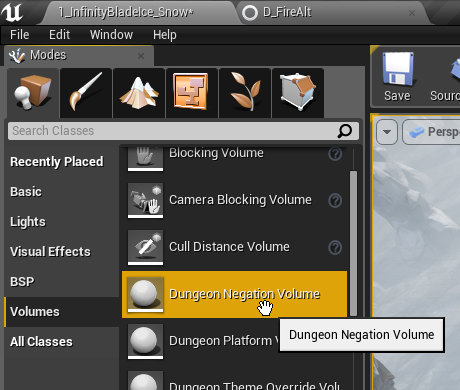This screenshot has height=390, width=460.
Task: Open the Window menu
Action: click(x=111, y=35)
